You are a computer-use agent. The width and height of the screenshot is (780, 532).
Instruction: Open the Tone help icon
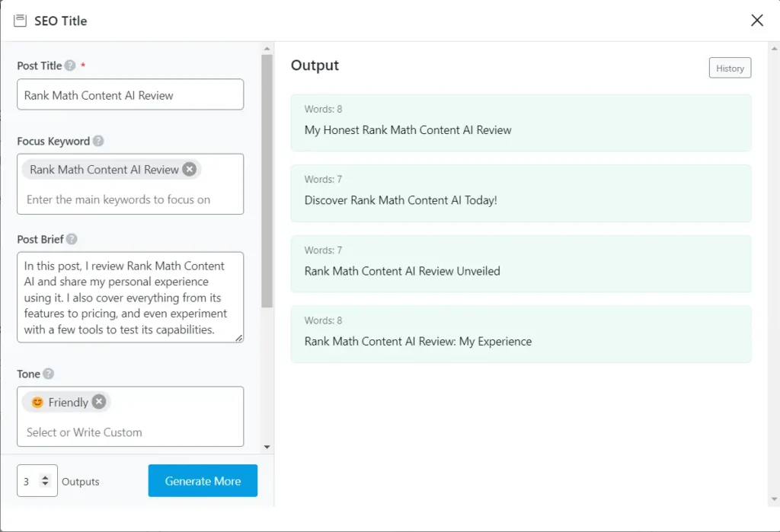48,374
